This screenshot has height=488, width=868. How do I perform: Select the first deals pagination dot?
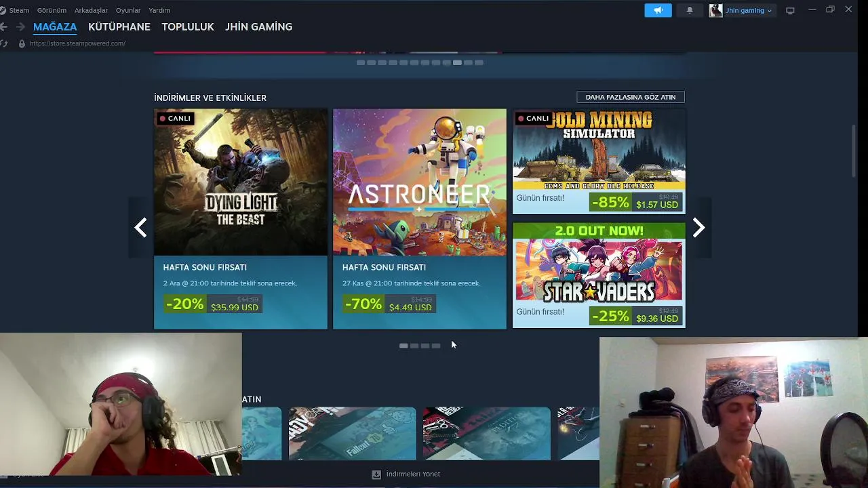pyautogui.click(x=403, y=346)
